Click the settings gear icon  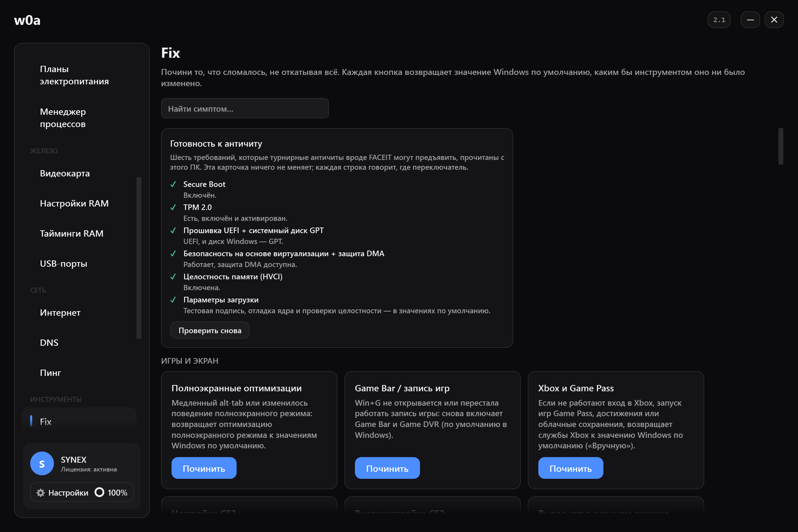(x=41, y=492)
